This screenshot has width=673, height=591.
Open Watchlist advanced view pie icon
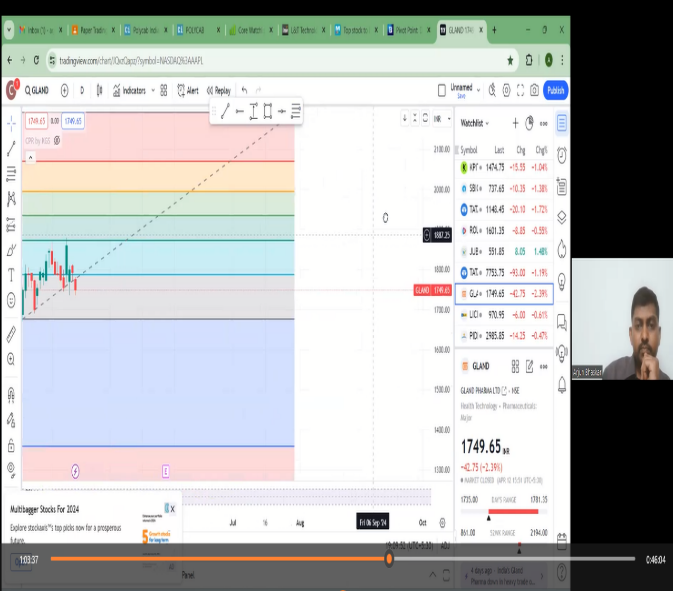(x=529, y=124)
